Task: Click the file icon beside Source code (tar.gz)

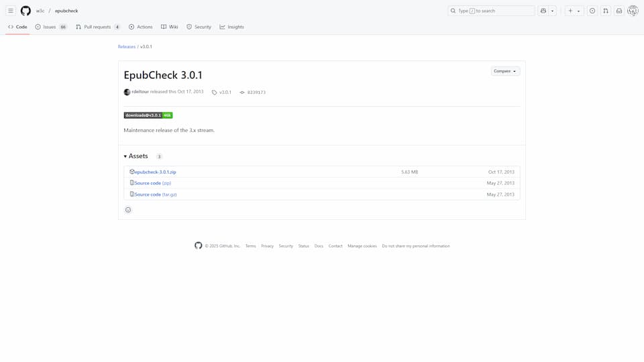Action: (132, 194)
